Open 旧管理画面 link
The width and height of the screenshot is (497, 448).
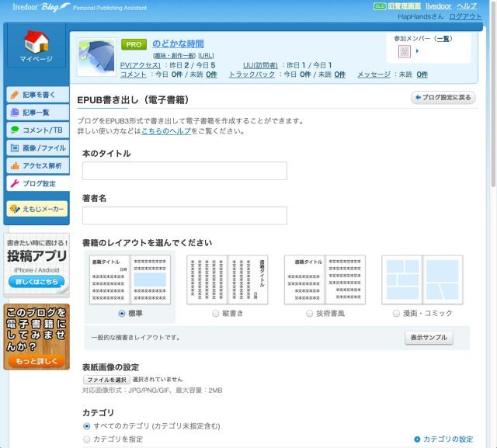[404, 6]
